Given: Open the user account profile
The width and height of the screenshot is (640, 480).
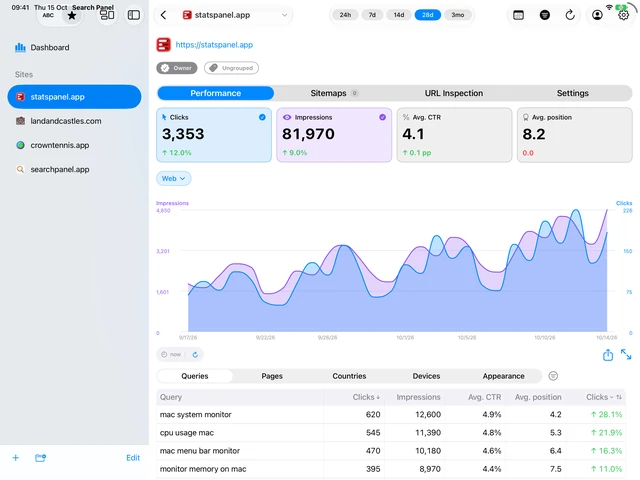Looking at the screenshot, I should [x=597, y=15].
